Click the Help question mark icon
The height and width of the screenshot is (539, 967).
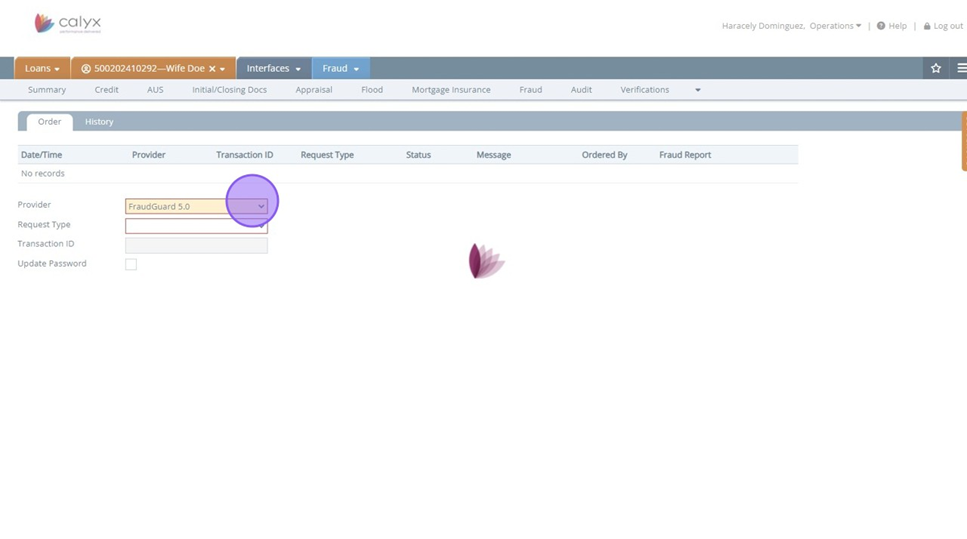click(x=881, y=26)
